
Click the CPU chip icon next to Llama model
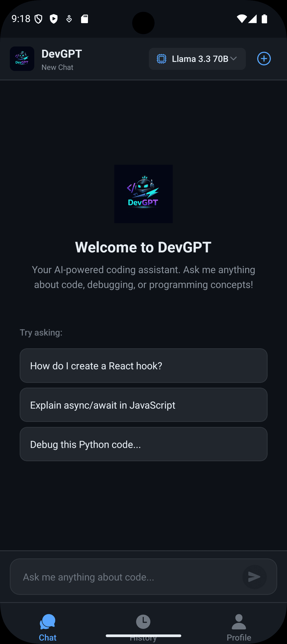pos(161,59)
